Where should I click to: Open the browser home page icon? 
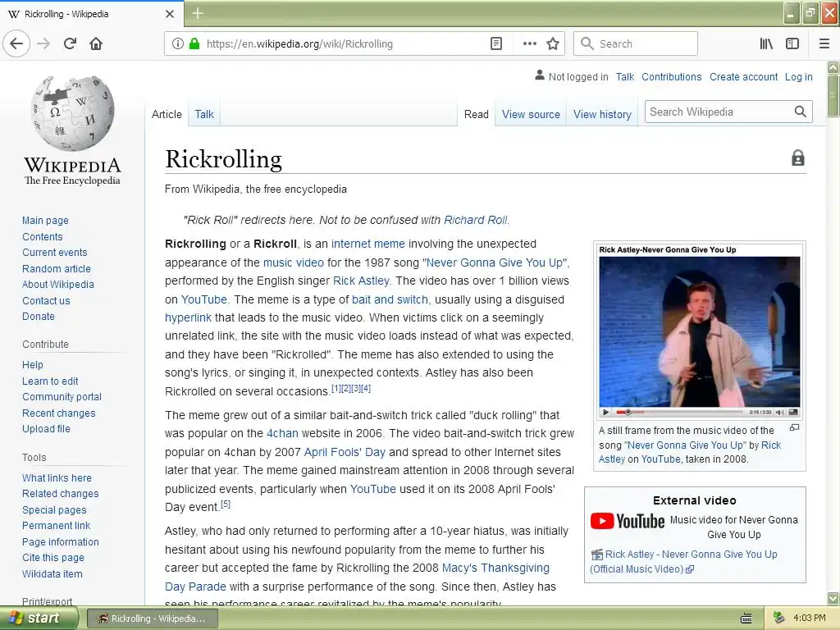point(96,44)
